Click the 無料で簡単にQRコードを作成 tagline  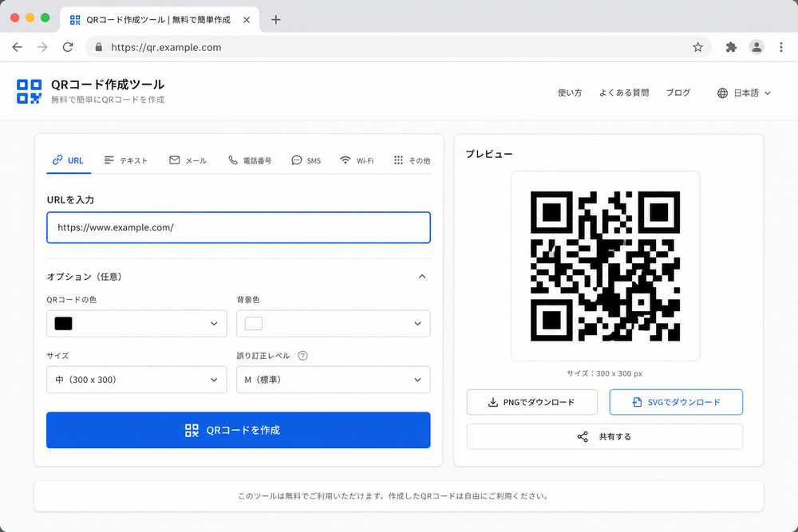coord(108,100)
